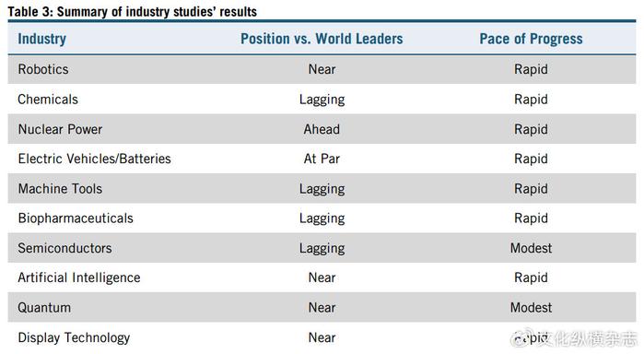Select the 'Artificial Intelligence' row label
The width and height of the screenshot is (644, 354).
(x=79, y=277)
